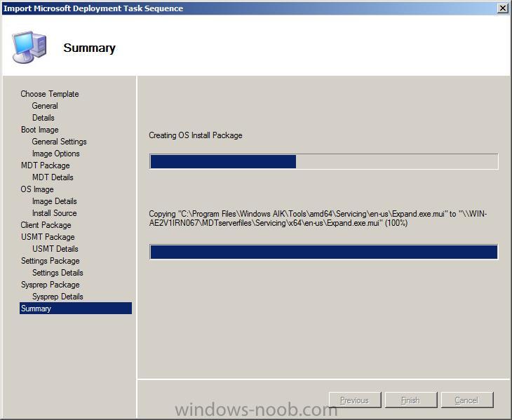Select the General step under Choose Template
Image resolution: width=512 pixels, height=420 pixels.
(x=45, y=106)
